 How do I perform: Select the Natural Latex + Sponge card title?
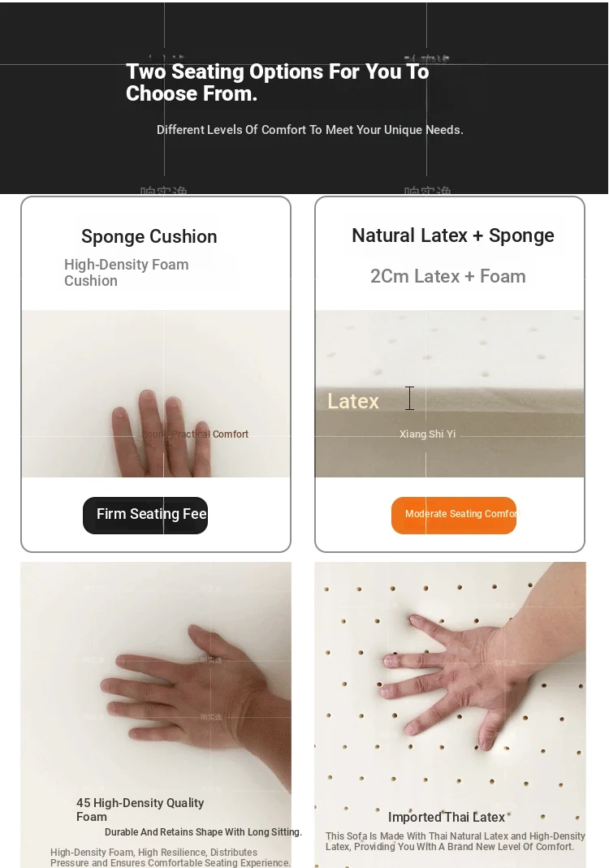coord(453,235)
